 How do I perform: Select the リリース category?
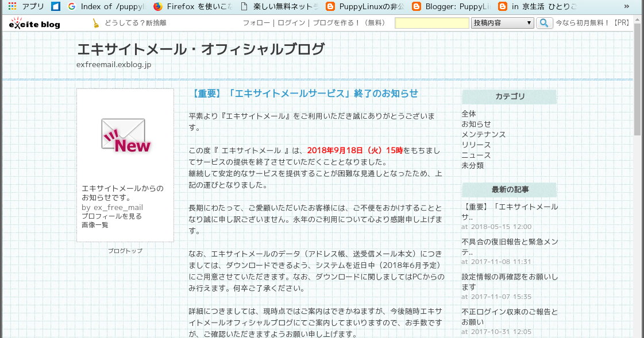pyautogui.click(x=476, y=145)
